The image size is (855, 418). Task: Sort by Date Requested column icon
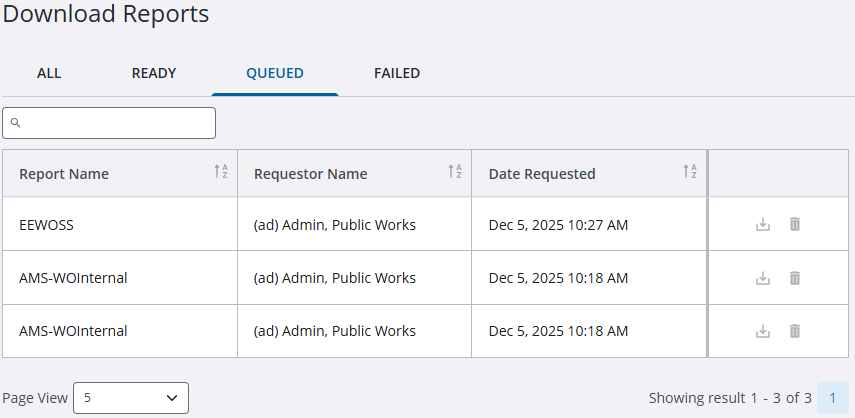point(690,172)
